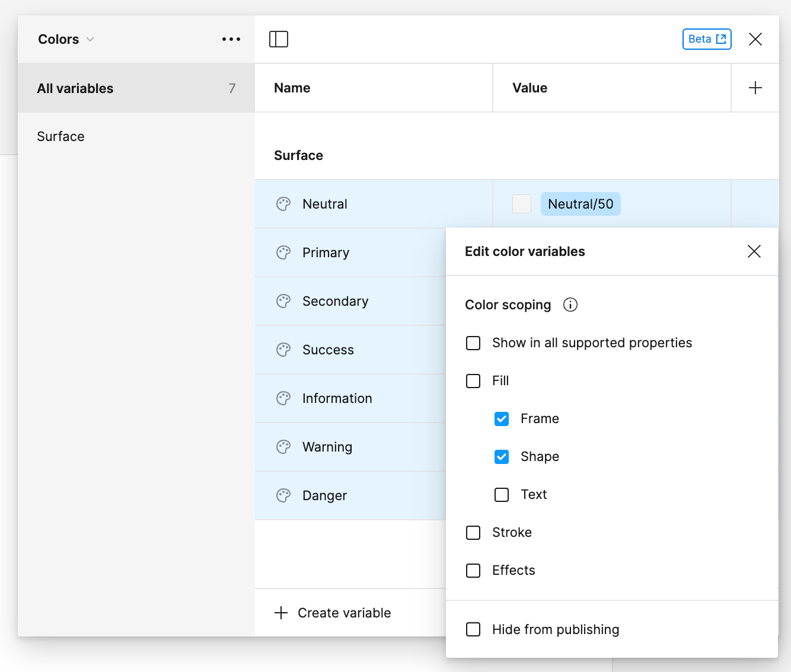This screenshot has height=672, width=791.
Task: Select All variables in the sidebar
Action: [x=75, y=88]
